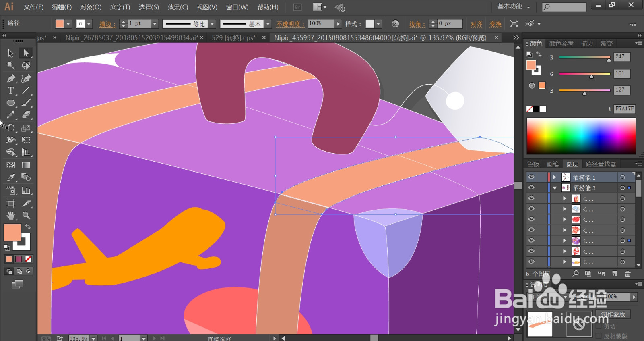This screenshot has height=341, width=644.
Task: Open the Bridge (Br) button
Action: click(297, 7)
